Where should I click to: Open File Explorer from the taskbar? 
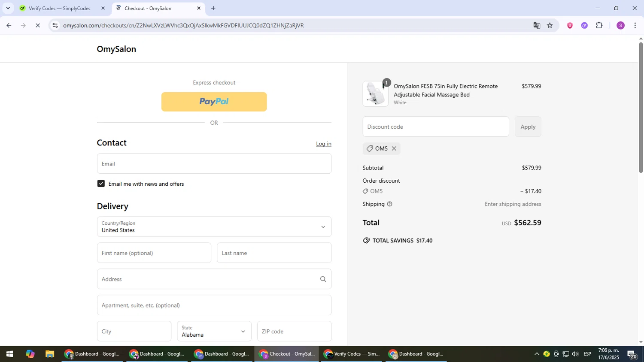pyautogui.click(x=50, y=354)
